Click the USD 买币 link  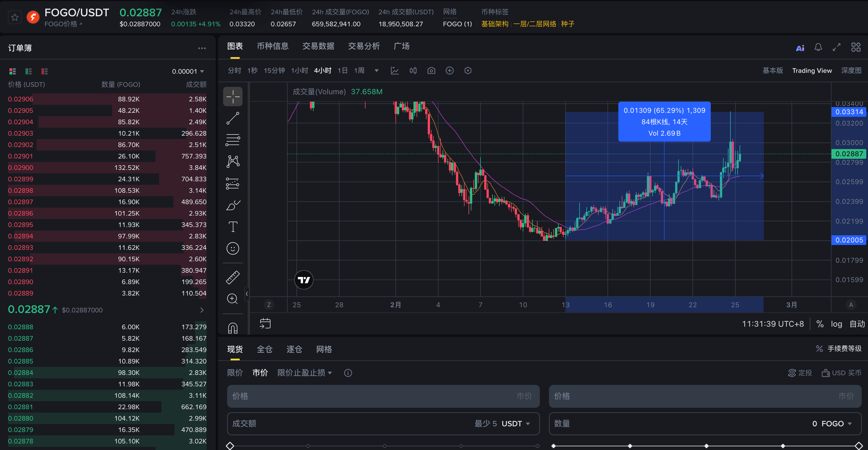pos(841,373)
